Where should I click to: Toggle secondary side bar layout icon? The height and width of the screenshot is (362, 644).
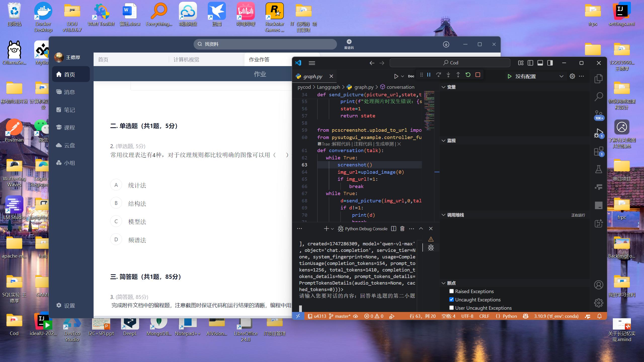550,63
